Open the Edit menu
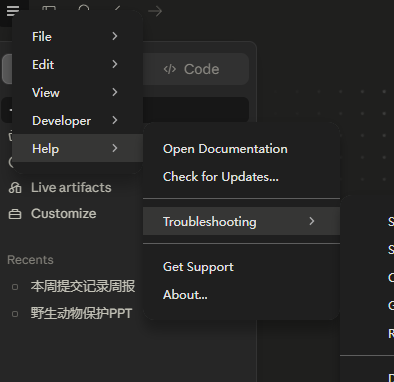The height and width of the screenshot is (382, 394). [78, 64]
